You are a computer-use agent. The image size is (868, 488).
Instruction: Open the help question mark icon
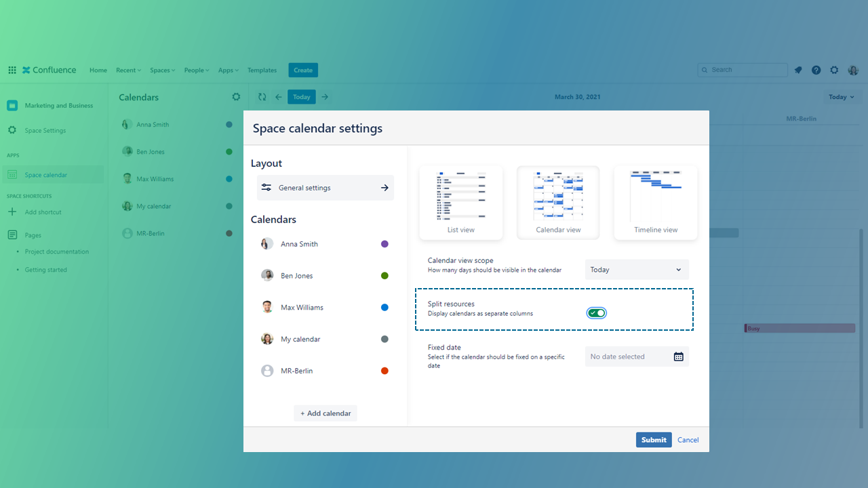(816, 69)
